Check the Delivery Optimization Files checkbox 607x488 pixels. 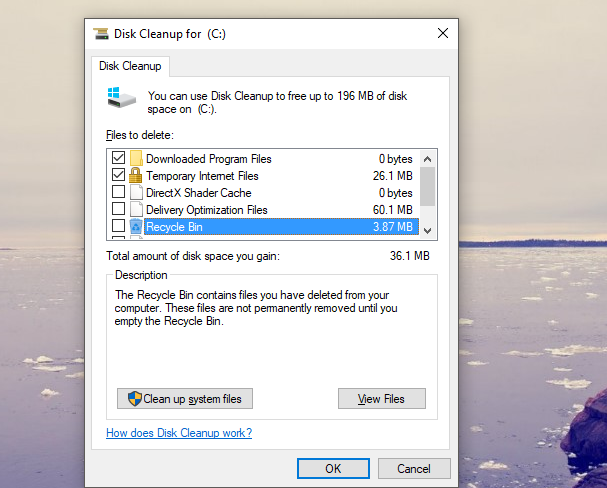118,209
